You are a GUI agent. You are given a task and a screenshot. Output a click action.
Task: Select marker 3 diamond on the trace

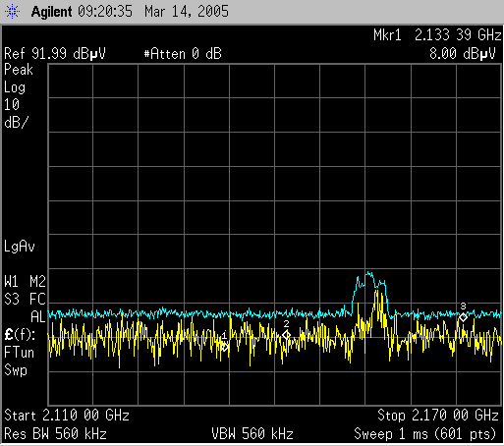coord(463,317)
